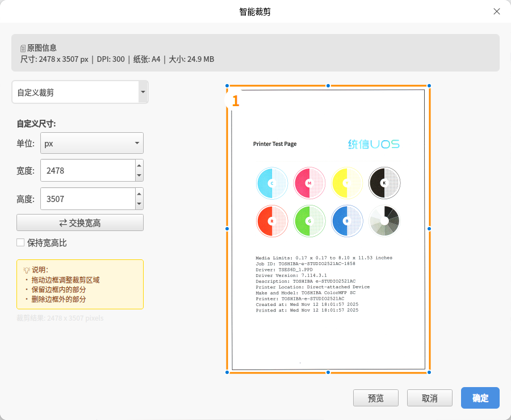Click the 取消 cancel button

[x=430, y=398]
